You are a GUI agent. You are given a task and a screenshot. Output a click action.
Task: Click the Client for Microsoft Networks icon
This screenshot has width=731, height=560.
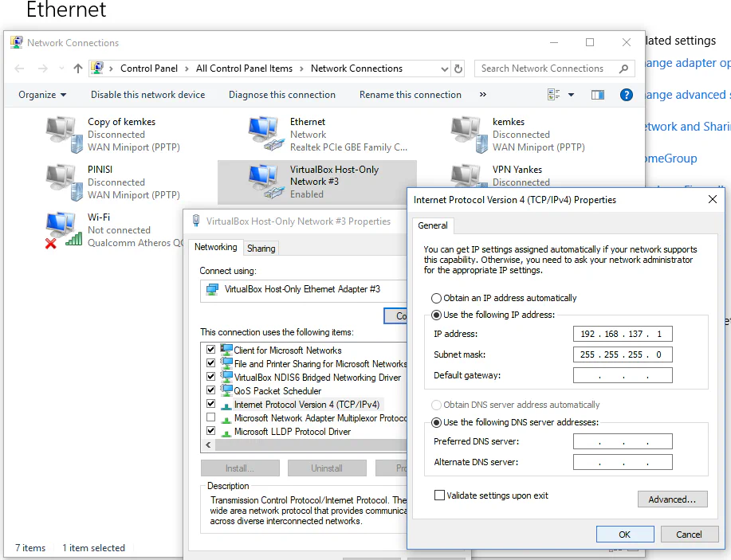(x=226, y=350)
